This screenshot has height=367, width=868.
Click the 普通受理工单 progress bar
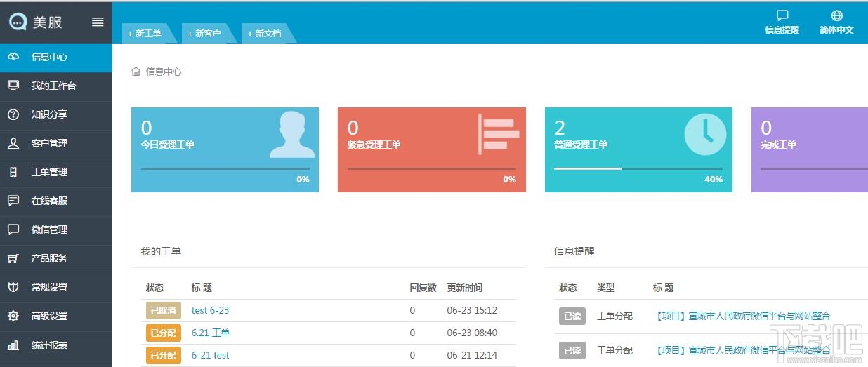pyautogui.click(x=638, y=168)
